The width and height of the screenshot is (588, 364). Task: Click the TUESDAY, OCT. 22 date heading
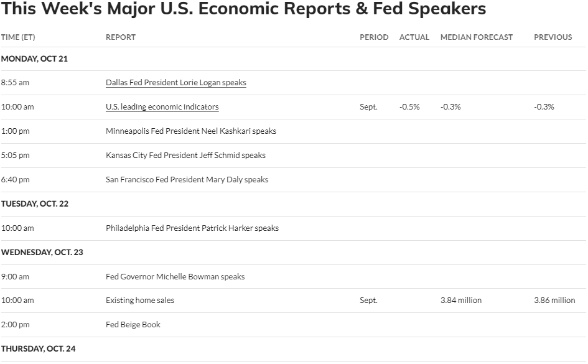[x=34, y=204]
